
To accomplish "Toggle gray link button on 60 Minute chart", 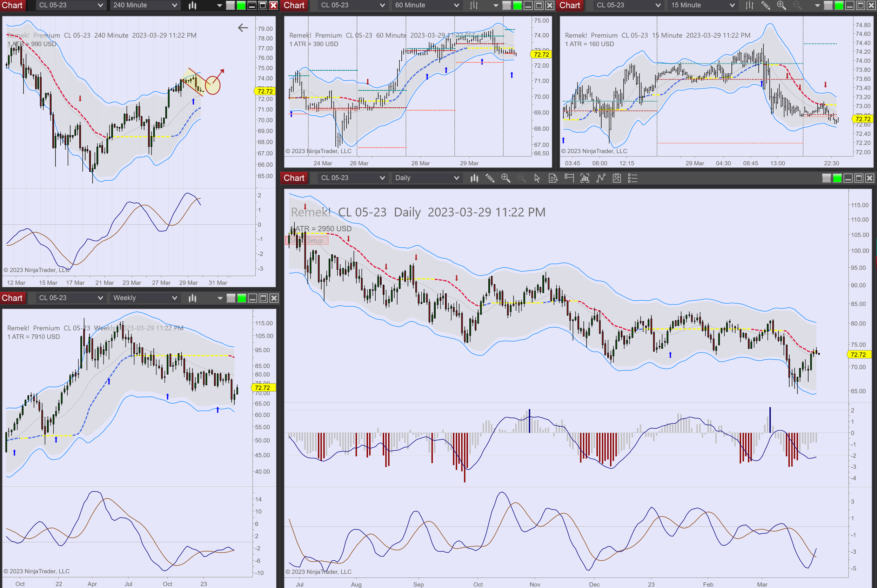I will pyautogui.click(x=507, y=5).
